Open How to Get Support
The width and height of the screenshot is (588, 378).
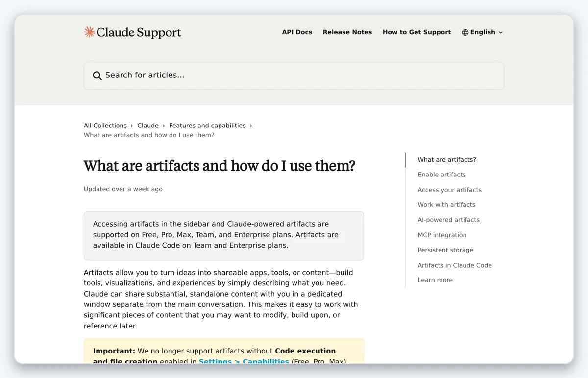pos(416,32)
